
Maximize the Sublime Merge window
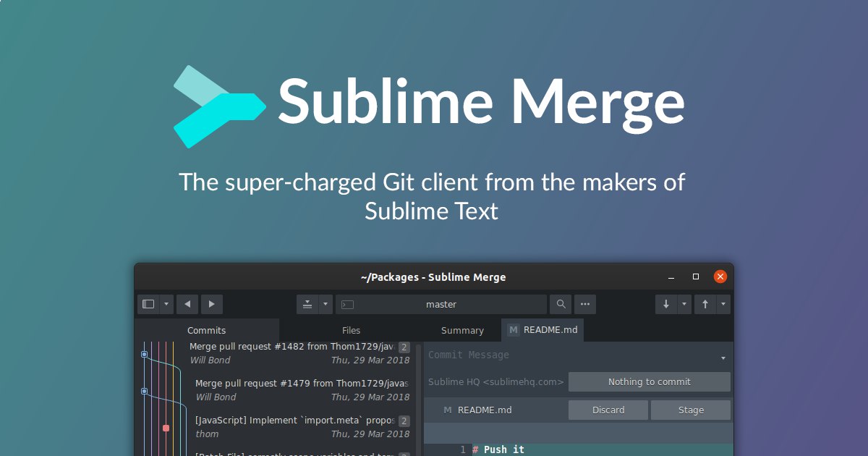696,276
